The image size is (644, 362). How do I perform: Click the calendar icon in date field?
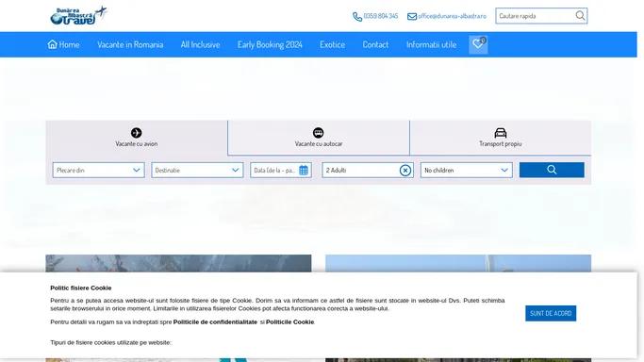coord(304,170)
